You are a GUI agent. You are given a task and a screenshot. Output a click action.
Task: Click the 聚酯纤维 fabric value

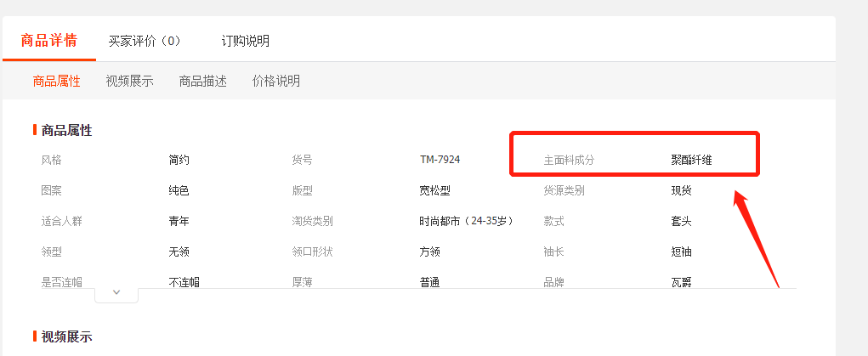[x=691, y=161]
